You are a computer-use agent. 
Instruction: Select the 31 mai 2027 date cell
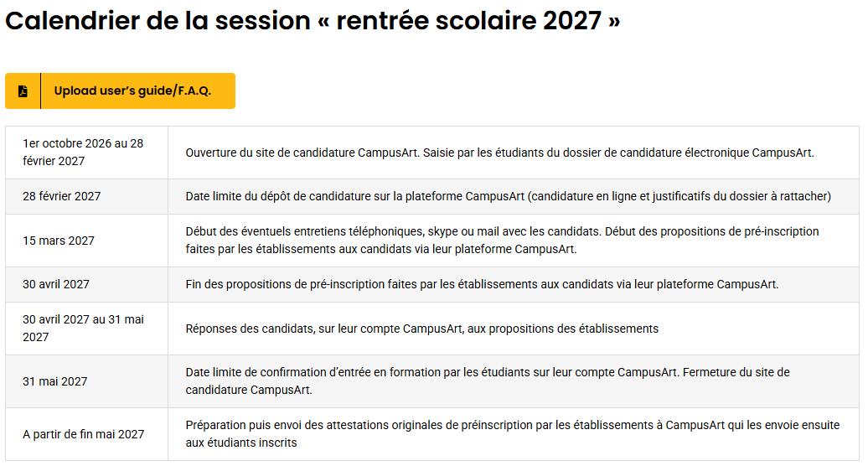(87, 381)
